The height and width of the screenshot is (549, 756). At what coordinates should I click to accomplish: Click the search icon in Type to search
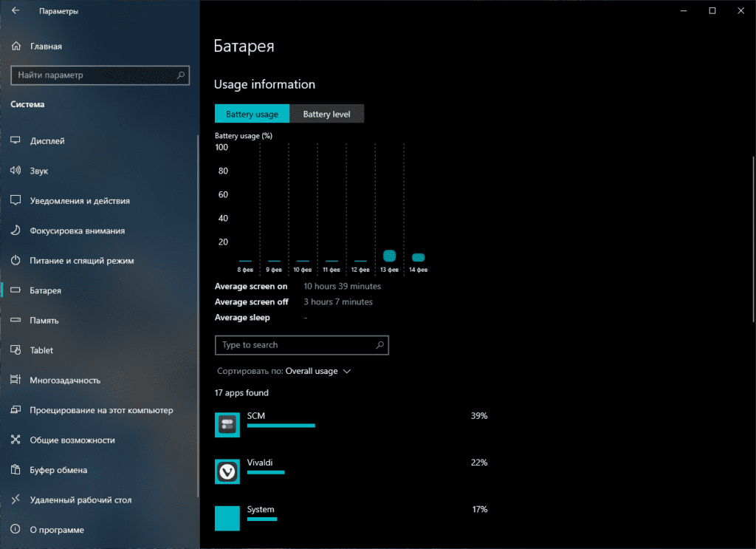click(380, 345)
